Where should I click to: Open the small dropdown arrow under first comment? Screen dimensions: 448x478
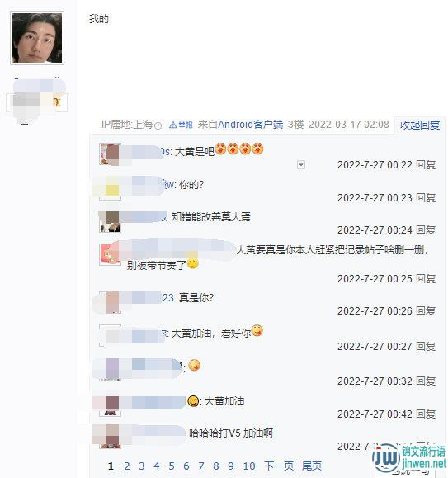coord(301,165)
